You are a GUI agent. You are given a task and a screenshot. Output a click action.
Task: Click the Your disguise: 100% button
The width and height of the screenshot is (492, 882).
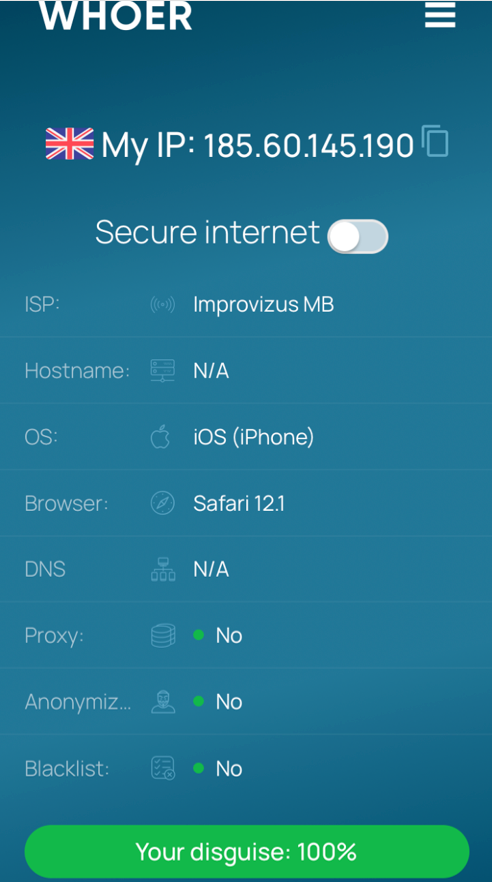246,852
